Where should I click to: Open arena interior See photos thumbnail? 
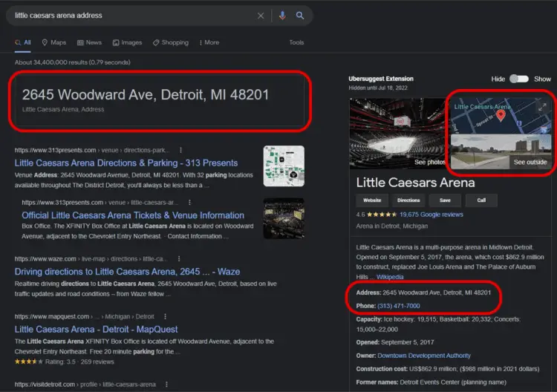pos(398,134)
